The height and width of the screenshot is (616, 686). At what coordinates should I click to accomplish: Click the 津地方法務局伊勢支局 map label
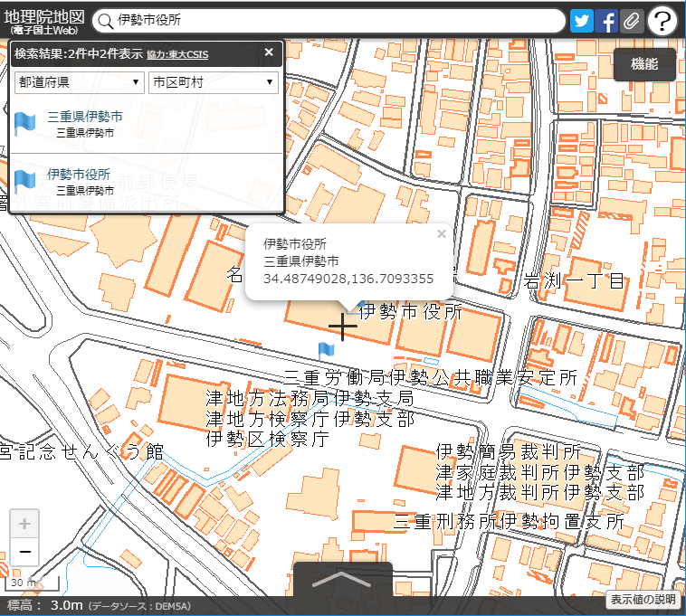310,398
